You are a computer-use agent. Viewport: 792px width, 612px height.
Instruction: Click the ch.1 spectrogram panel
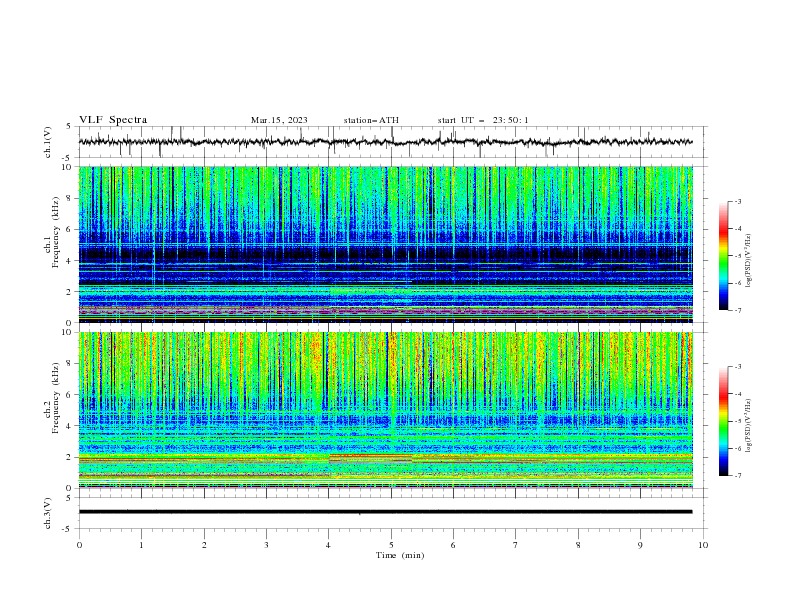(386, 244)
